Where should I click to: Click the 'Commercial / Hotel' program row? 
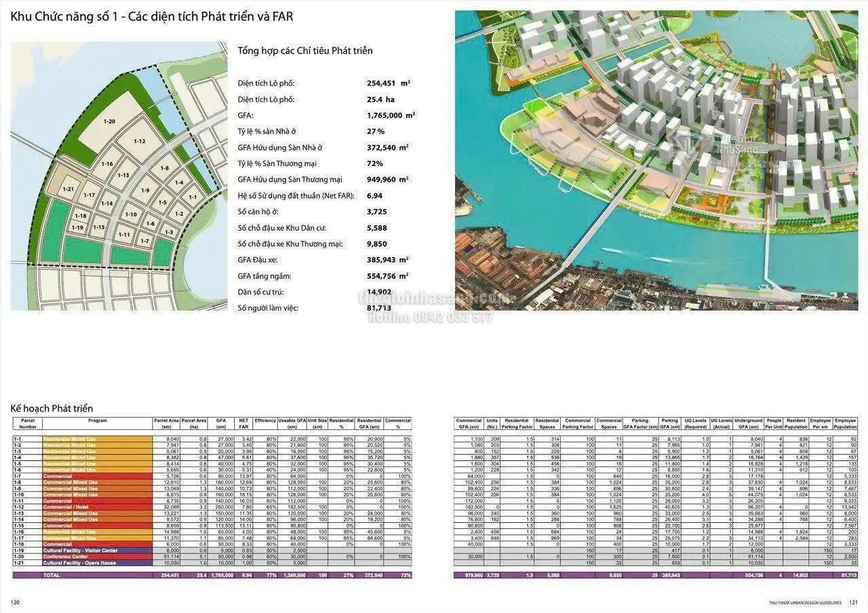pyautogui.click(x=68, y=507)
